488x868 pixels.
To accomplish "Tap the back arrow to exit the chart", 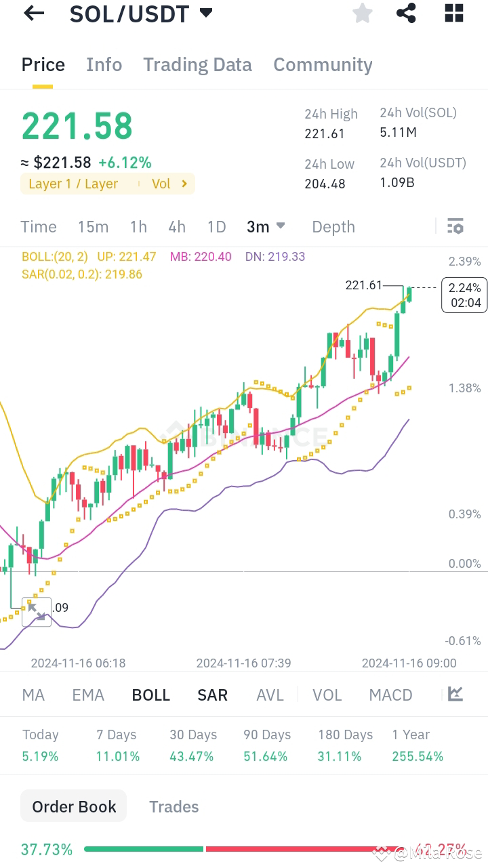I will 33,13.
